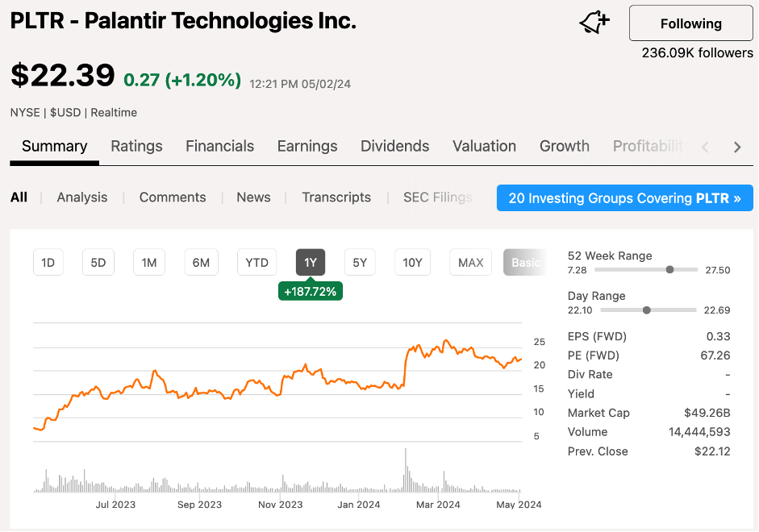Image resolution: width=759 pixels, height=532 pixels.
Task: Select the YTD chart range
Action: tap(256, 262)
